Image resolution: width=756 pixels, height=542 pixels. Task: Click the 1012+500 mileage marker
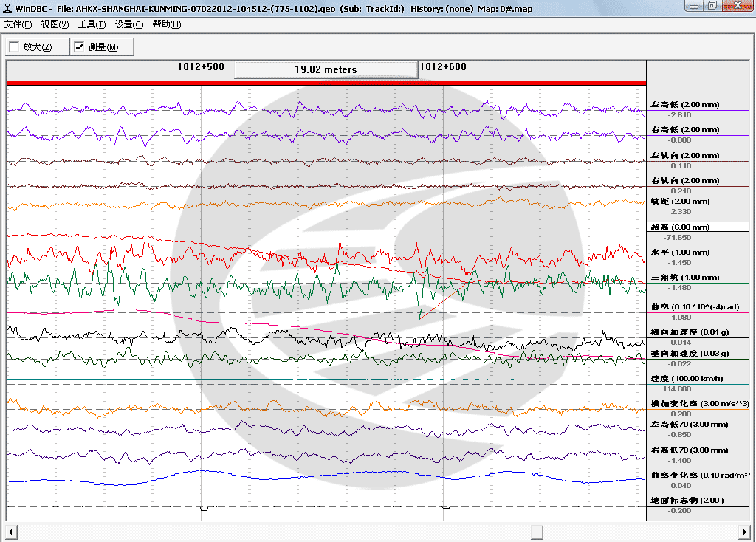(201, 66)
